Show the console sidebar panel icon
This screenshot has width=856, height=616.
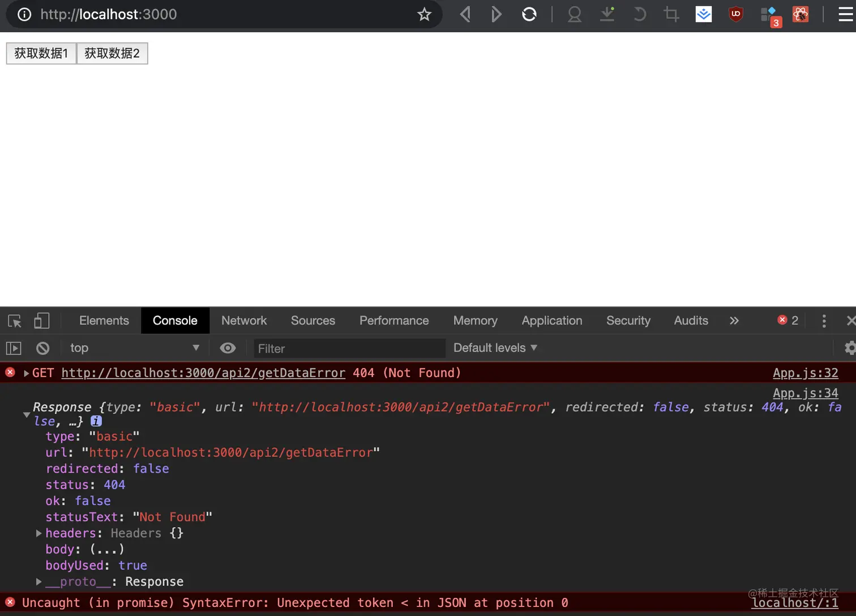[x=14, y=348]
